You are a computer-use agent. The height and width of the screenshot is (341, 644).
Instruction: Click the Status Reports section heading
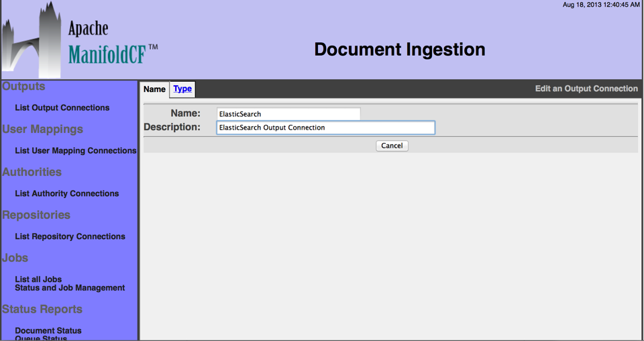pos(42,309)
